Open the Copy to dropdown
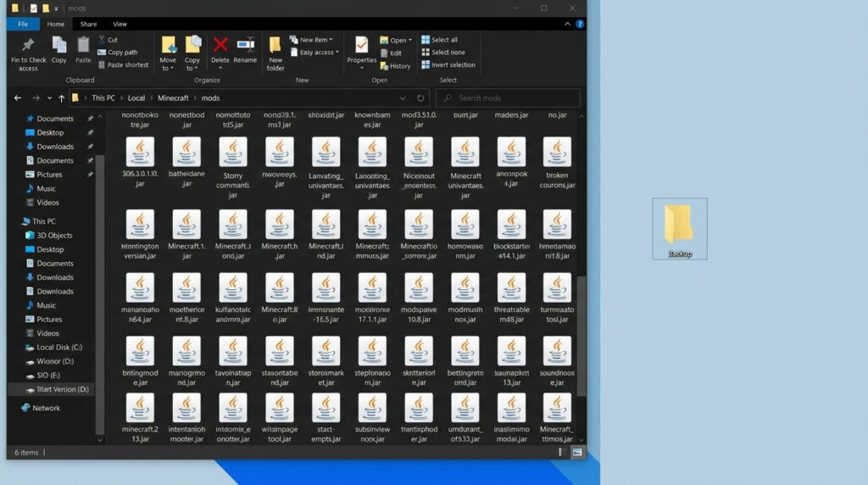The image size is (868, 485). click(192, 53)
